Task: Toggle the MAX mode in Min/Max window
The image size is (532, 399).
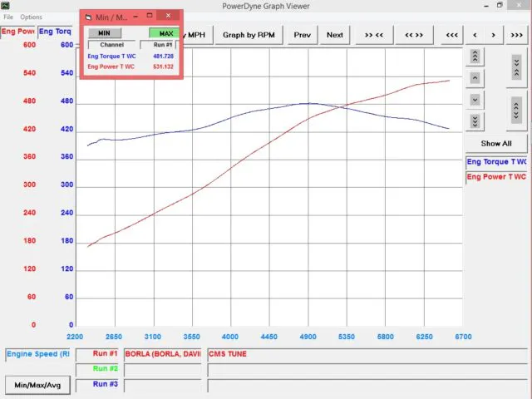Action: 164,33
